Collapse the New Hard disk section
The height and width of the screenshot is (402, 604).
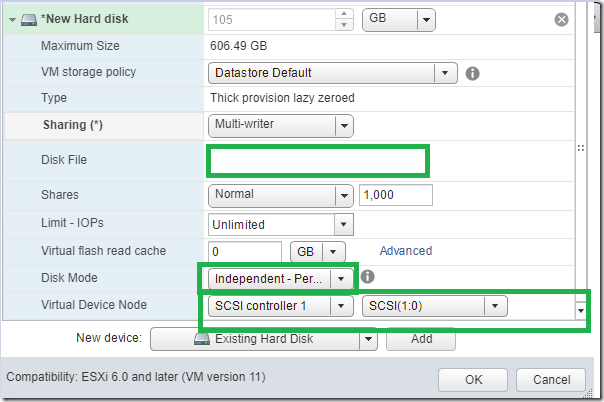tap(12, 20)
